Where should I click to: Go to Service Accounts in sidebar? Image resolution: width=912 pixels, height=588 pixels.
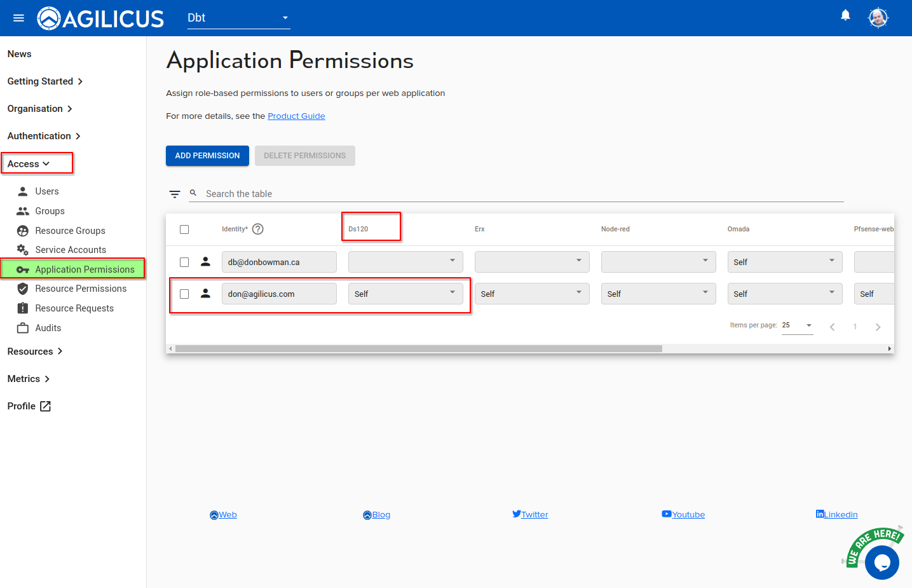[71, 250]
